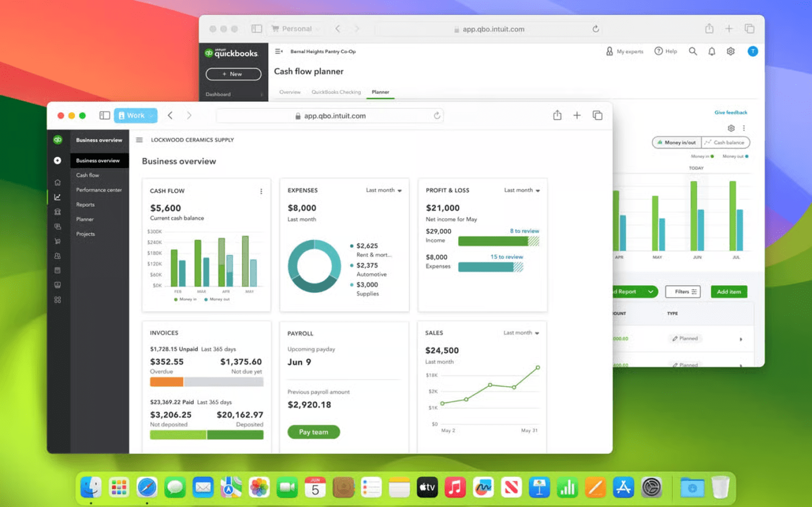Image resolution: width=812 pixels, height=507 pixels.
Task: Open the Profit & Loss Last month dropdown
Action: click(x=522, y=190)
